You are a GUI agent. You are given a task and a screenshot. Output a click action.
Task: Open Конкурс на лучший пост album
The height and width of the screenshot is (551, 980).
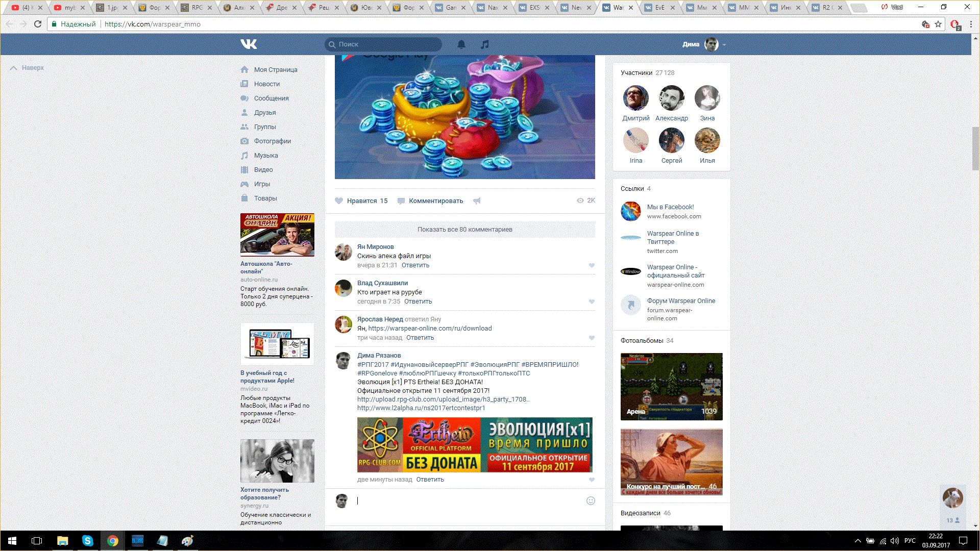click(672, 462)
